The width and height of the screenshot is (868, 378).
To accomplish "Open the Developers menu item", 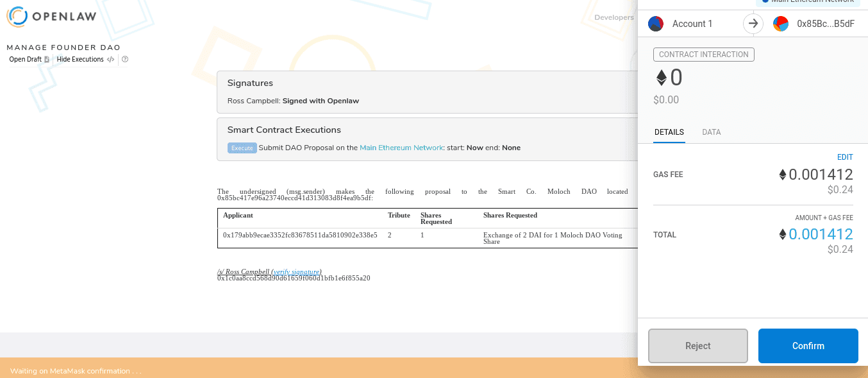I will (x=613, y=17).
